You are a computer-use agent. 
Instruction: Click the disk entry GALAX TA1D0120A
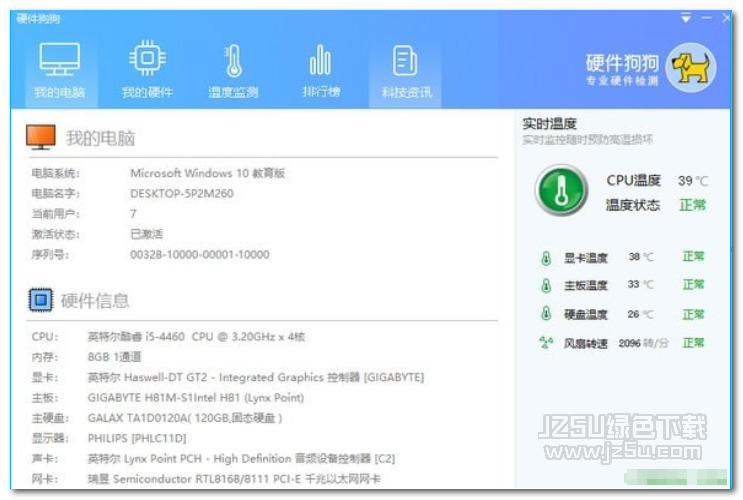185,418
